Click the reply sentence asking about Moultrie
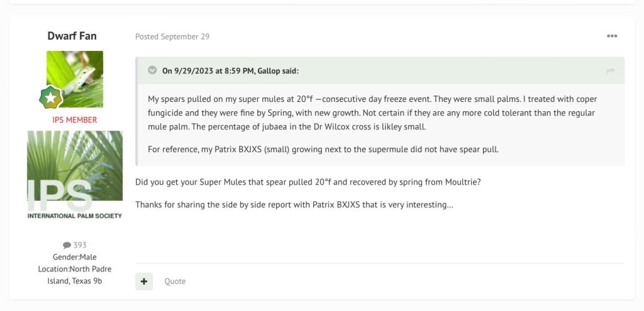This screenshot has width=644, height=311. pos(308,182)
